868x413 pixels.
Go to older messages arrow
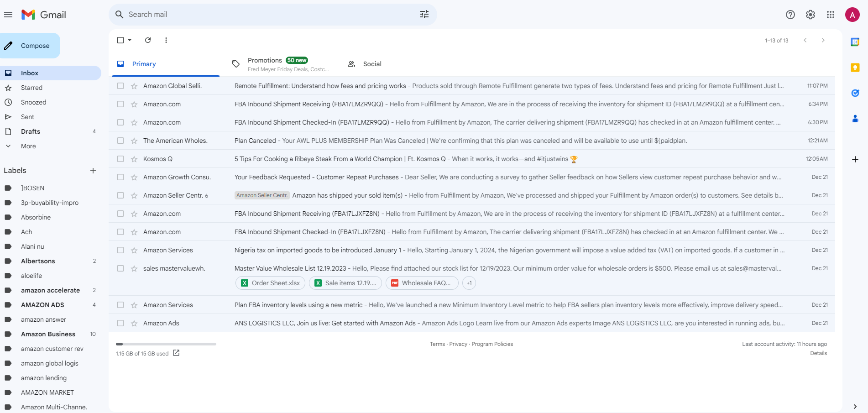point(823,40)
